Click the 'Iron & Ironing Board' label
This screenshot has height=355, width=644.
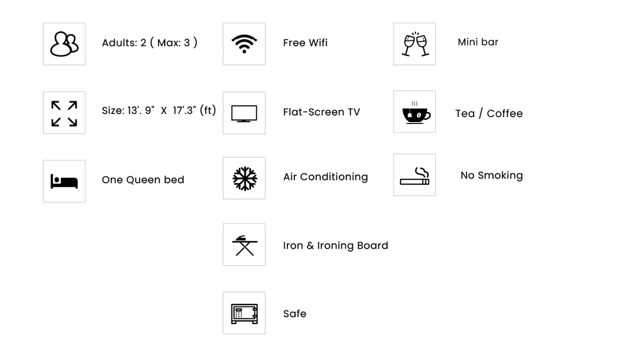point(335,245)
